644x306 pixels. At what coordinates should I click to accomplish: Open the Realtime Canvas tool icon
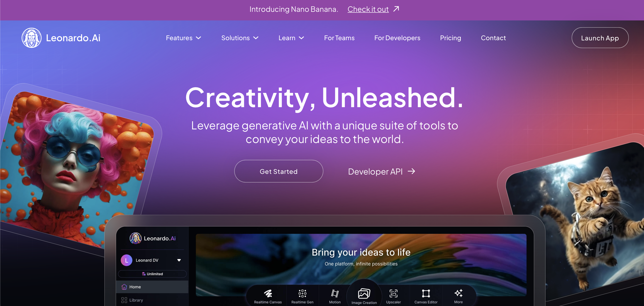click(x=268, y=293)
